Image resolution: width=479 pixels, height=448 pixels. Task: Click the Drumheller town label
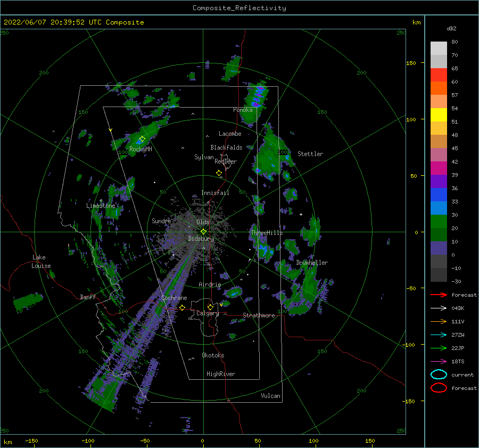coord(312,263)
